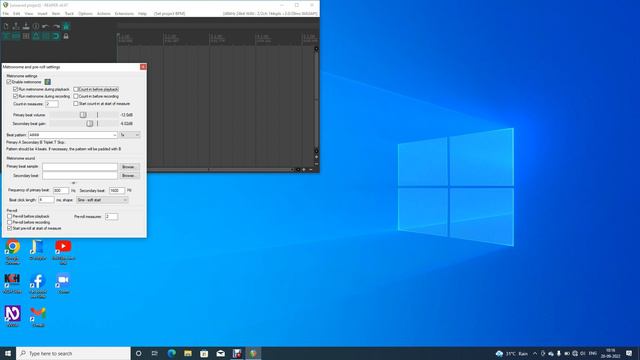Open the 1x speed dropdown beside Beat pattern
This screenshot has width=640, height=360.
pyautogui.click(x=130, y=135)
